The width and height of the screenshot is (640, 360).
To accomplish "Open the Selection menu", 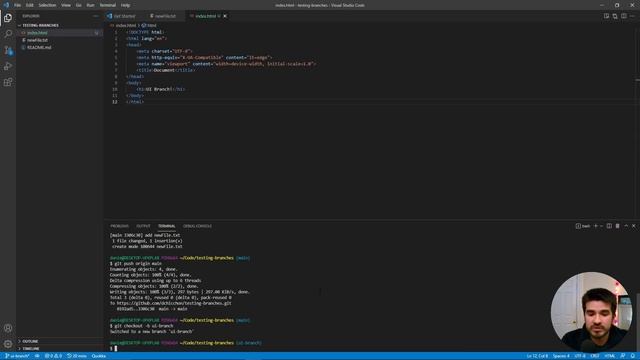I will pos(47,5).
